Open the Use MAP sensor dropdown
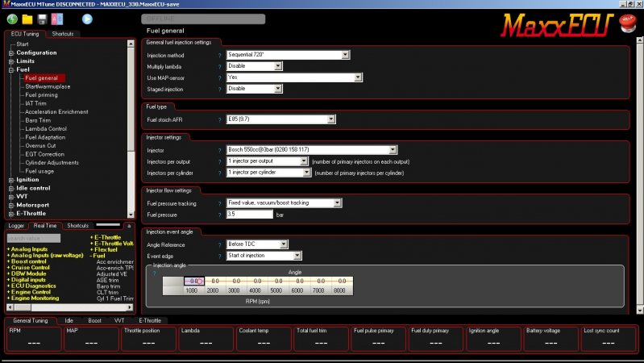 tap(294, 77)
